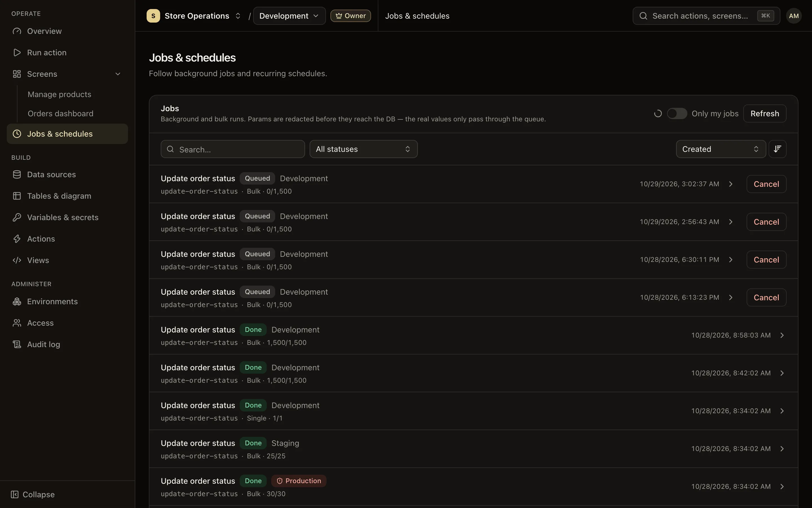Click the Store Operations S logo icon

[x=153, y=16]
